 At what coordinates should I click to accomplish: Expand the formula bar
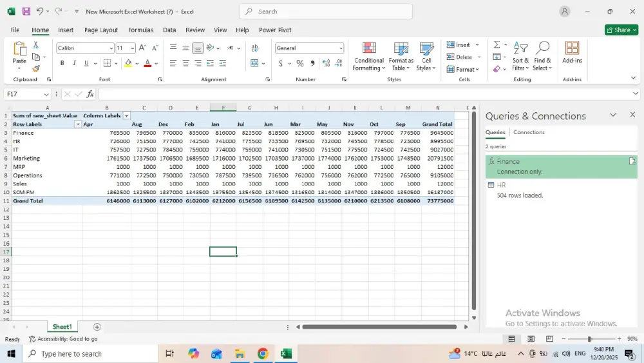(636, 94)
